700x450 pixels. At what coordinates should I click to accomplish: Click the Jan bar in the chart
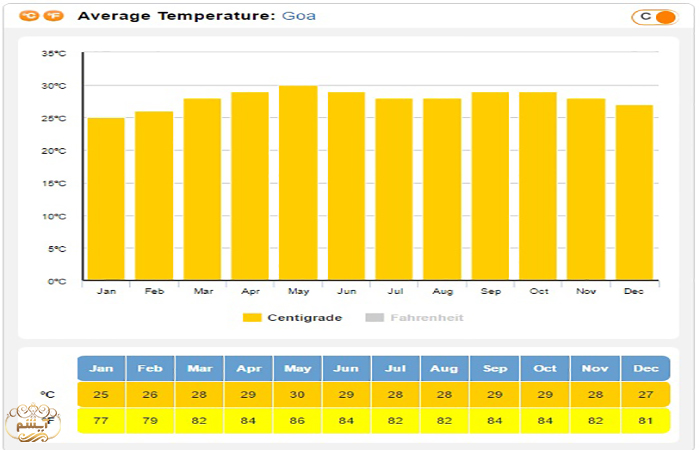click(x=106, y=200)
